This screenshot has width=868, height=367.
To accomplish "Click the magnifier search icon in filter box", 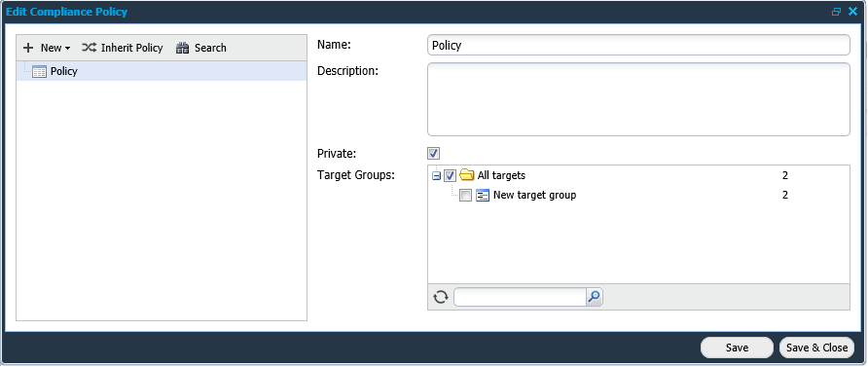I will pos(594,297).
